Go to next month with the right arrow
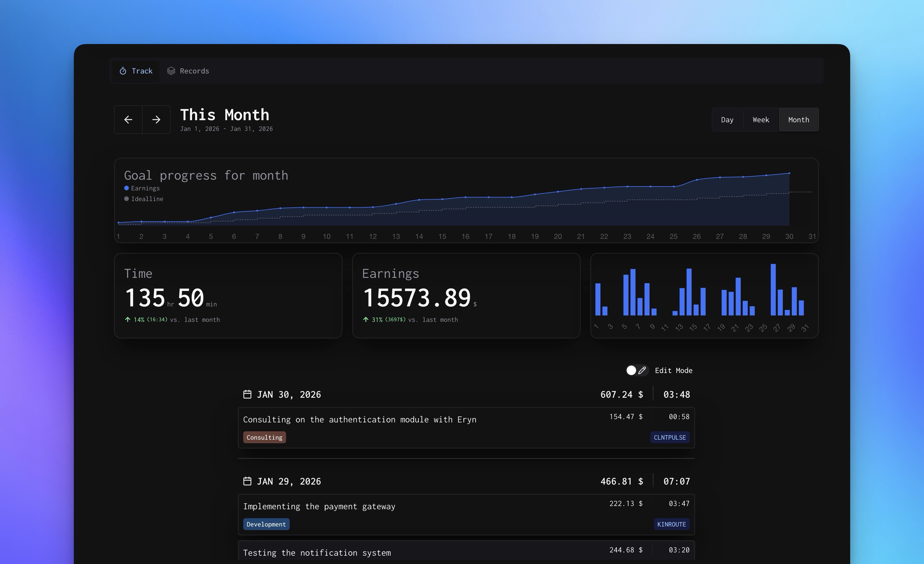This screenshot has width=924, height=564. tap(156, 120)
